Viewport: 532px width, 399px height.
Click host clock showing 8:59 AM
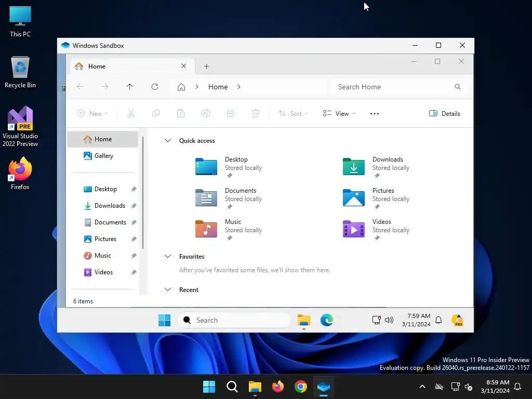[x=495, y=387]
